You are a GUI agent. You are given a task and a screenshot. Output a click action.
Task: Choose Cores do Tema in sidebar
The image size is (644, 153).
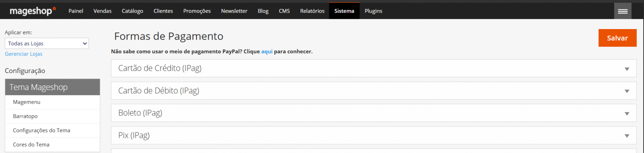pyautogui.click(x=31, y=145)
